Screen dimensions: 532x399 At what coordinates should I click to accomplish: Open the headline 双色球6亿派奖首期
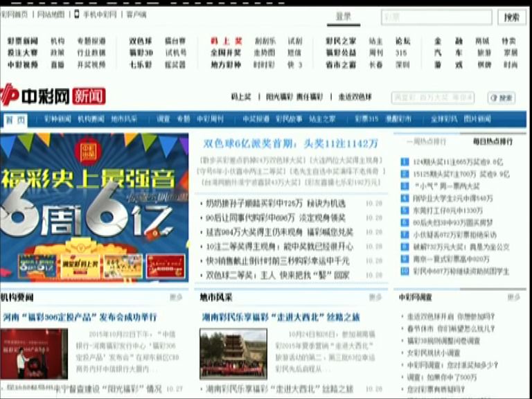coord(290,144)
